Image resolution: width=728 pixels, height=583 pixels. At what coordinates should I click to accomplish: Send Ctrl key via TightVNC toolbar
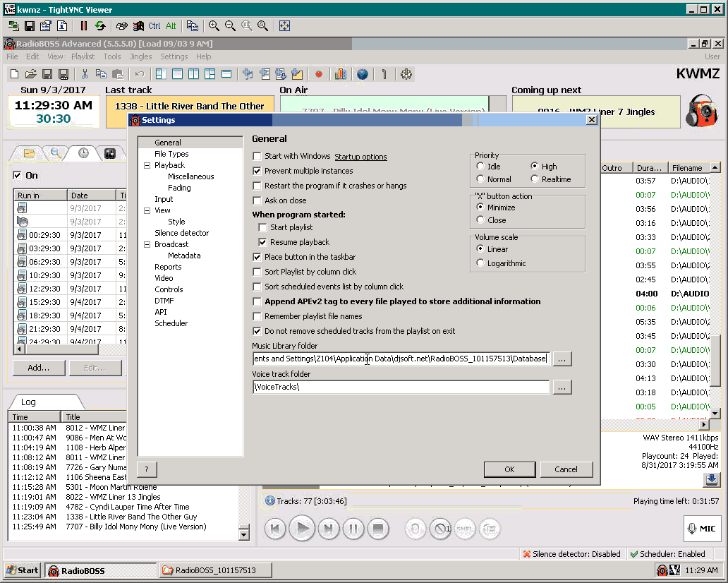click(154, 26)
